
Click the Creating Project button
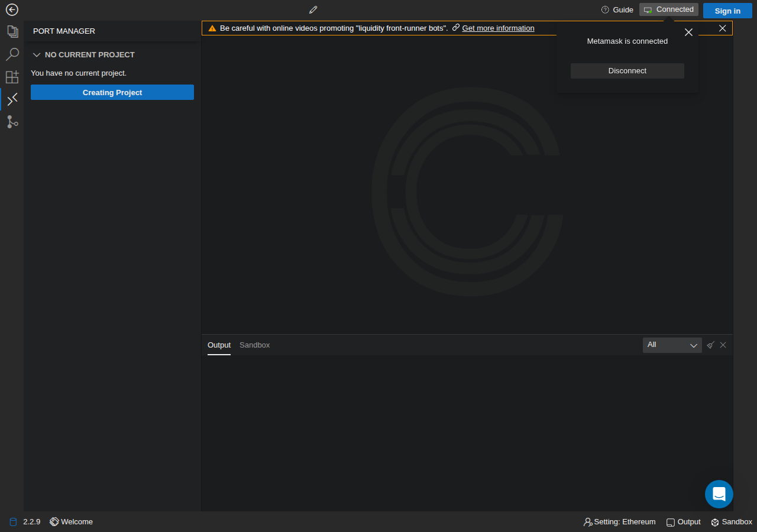point(112,92)
